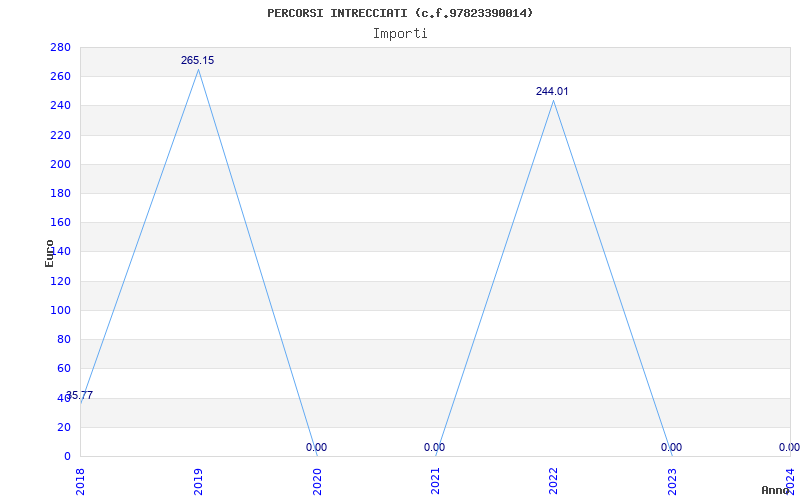Click the Euro y-axis title
800x500 pixels.
(49, 253)
